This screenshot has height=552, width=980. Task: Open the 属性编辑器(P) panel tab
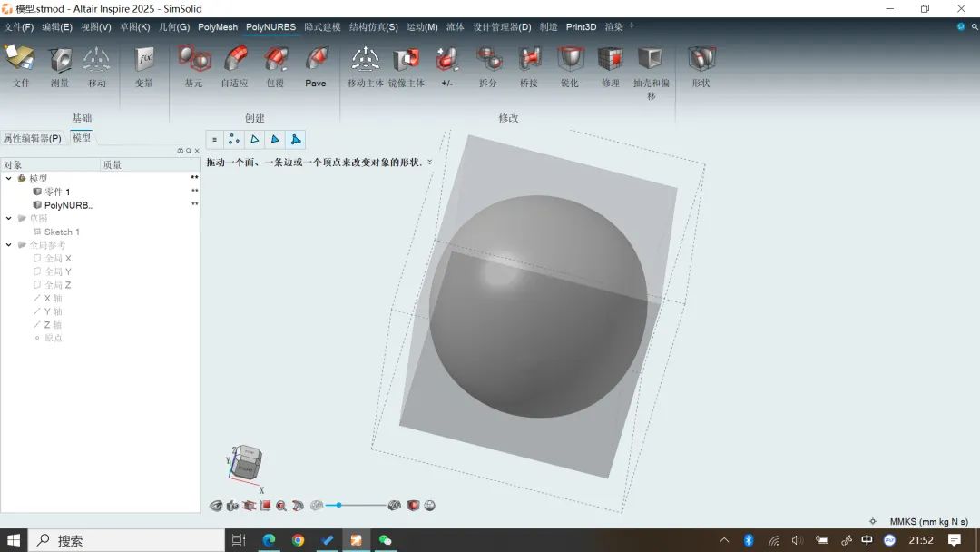(33, 138)
